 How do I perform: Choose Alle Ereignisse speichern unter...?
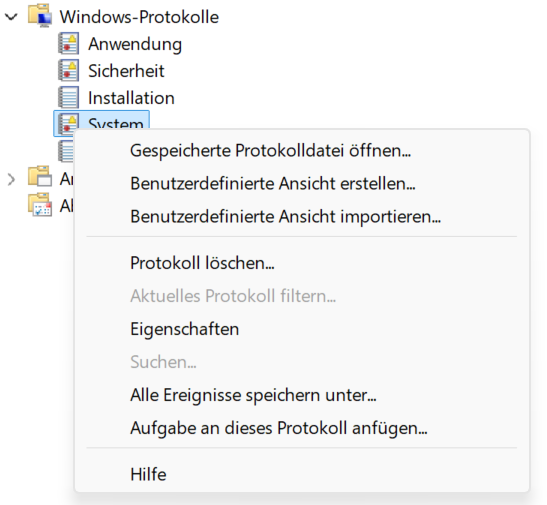253,395
